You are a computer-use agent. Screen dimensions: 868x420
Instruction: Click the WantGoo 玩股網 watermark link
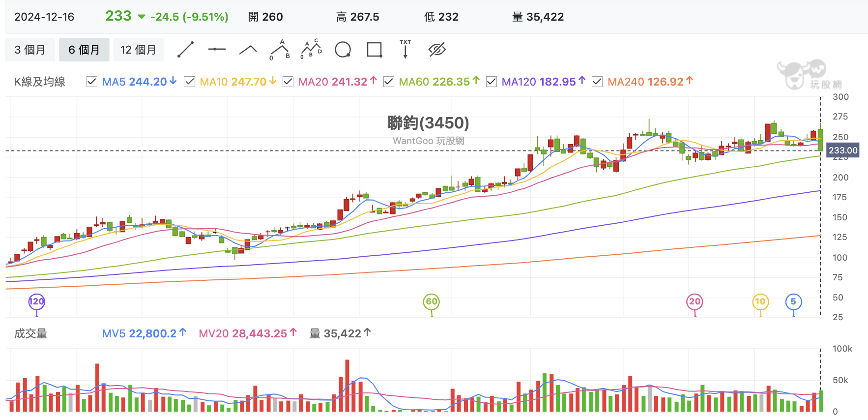pyautogui.click(x=428, y=141)
